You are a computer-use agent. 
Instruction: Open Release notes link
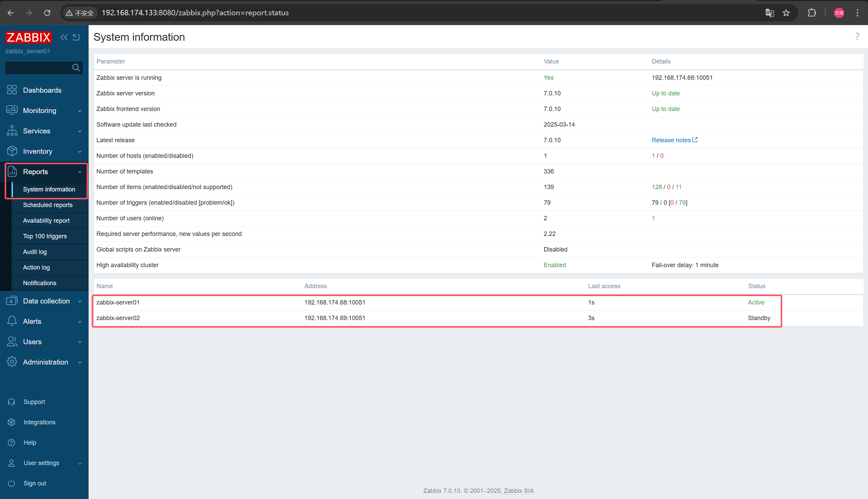(x=675, y=140)
